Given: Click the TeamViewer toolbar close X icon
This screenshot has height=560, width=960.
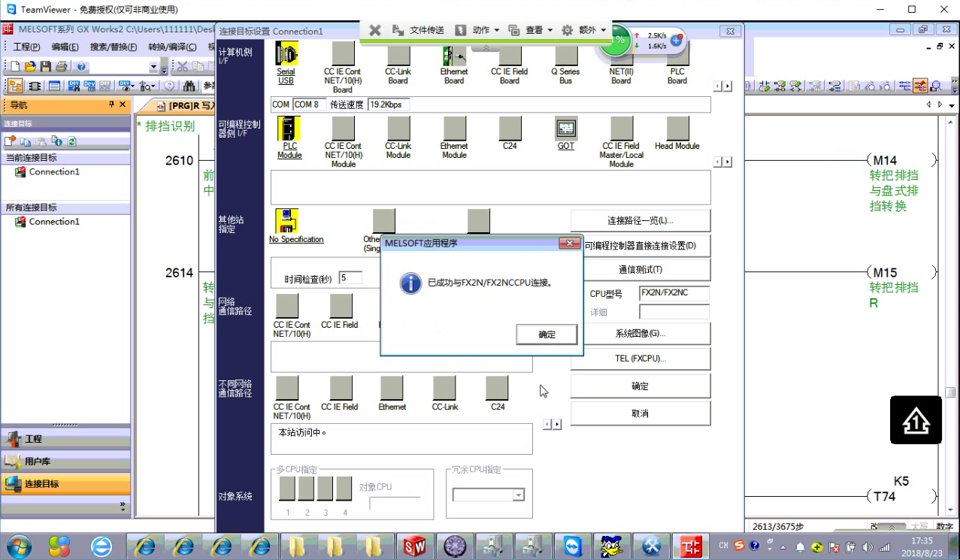Looking at the screenshot, I should tap(375, 30).
